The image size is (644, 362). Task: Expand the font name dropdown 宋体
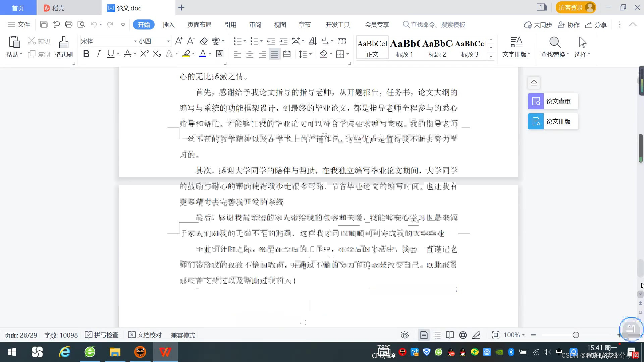click(135, 41)
